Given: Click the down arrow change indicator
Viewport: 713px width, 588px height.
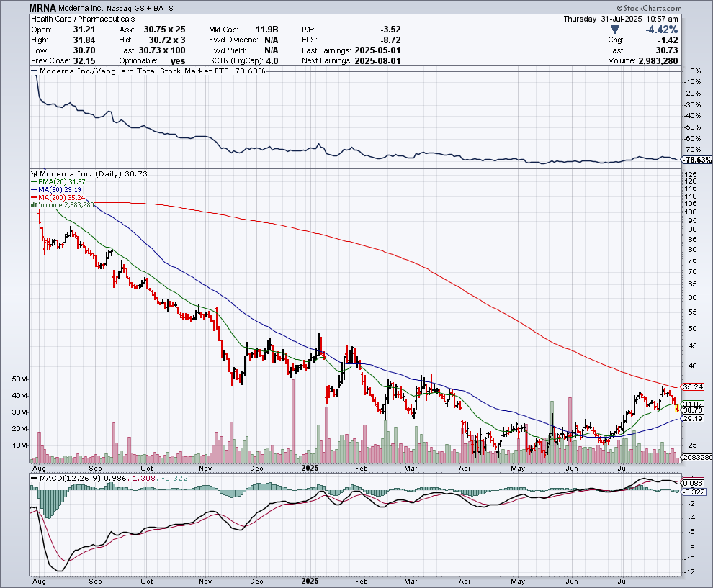Looking at the screenshot, I should (615, 30).
